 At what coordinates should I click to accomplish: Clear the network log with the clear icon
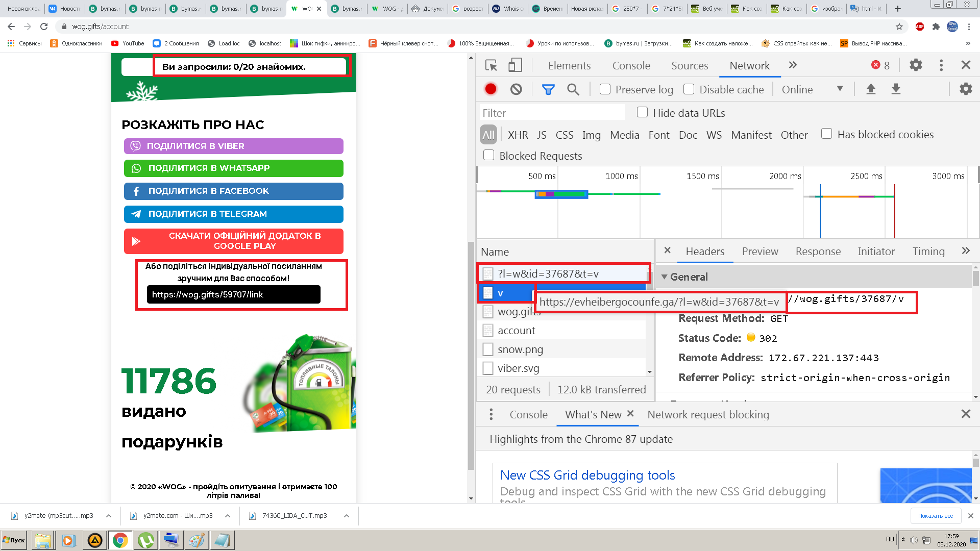tap(516, 89)
